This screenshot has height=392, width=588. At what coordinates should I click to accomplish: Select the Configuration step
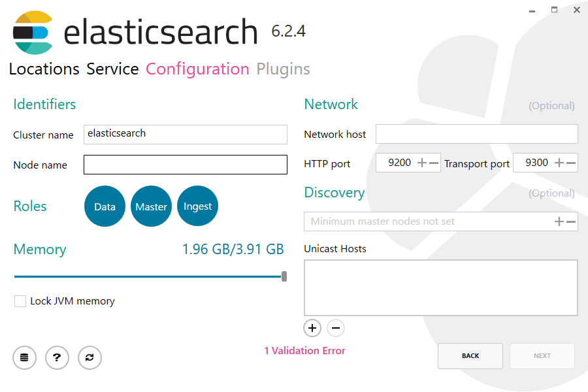coord(197,69)
